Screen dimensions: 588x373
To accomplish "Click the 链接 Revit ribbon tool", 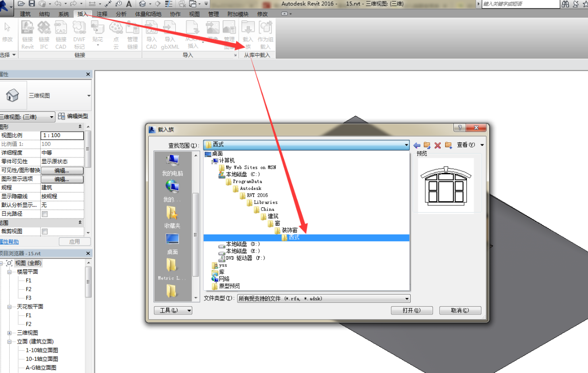I will point(28,35).
